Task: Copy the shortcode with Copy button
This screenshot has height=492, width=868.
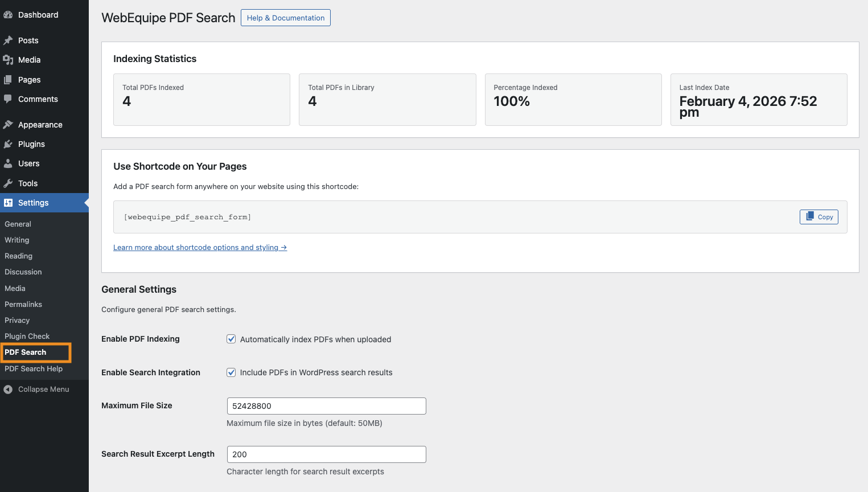Action: click(x=818, y=217)
